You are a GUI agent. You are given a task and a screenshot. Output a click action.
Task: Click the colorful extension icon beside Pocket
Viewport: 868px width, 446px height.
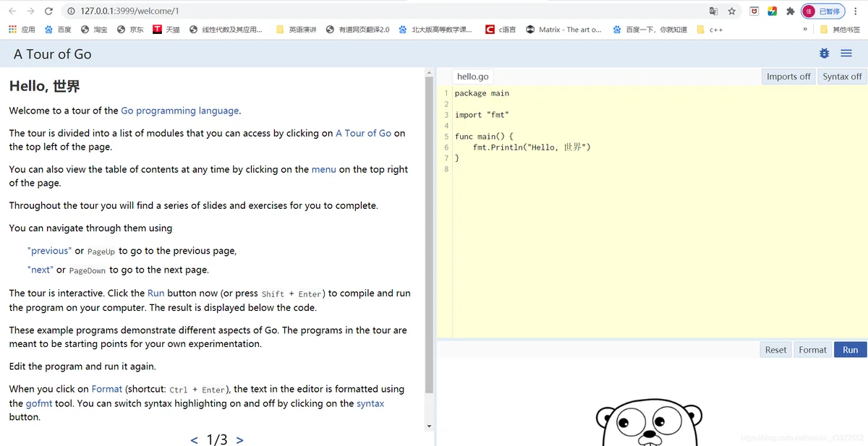click(772, 11)
